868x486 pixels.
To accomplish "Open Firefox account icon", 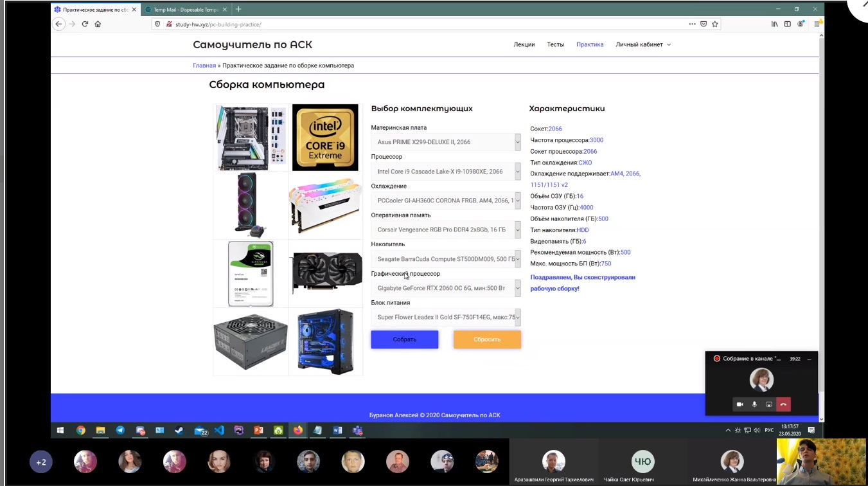I will [x=801, y=24].
